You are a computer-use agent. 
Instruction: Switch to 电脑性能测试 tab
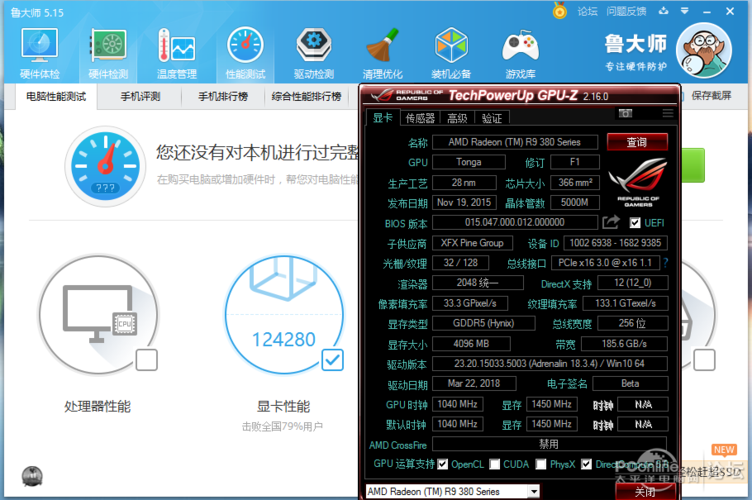56,97
